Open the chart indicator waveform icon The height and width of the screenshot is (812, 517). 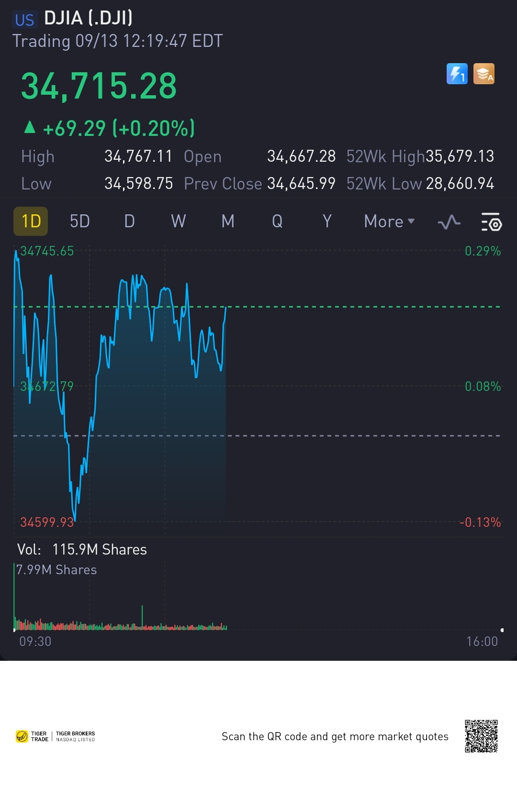[x=449, y=222]
